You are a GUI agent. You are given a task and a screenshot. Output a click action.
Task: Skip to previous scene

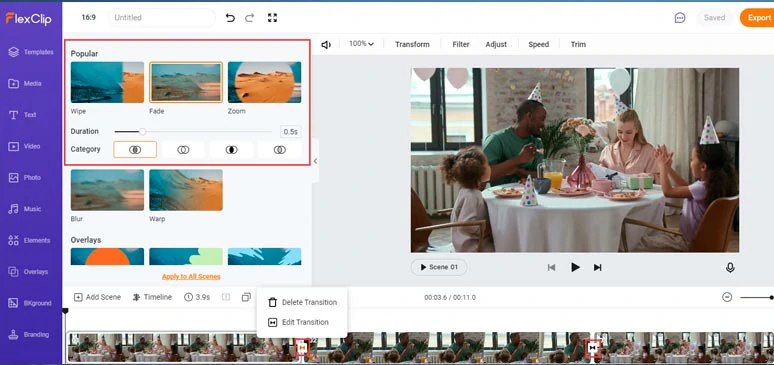pyautogui.click(x=552, y=267)
